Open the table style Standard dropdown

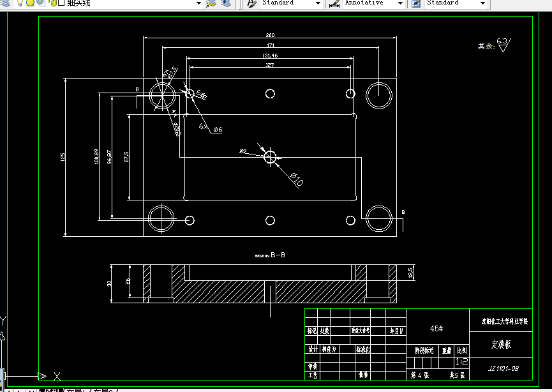tap(456, 3)
